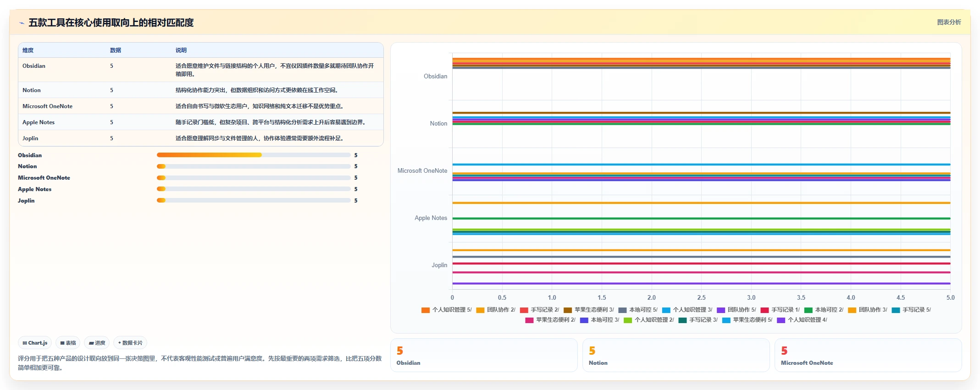The image size is (980, 390).
Task: Click the 1.0 tick on the chart x-axis
Action: click(552, 298)
